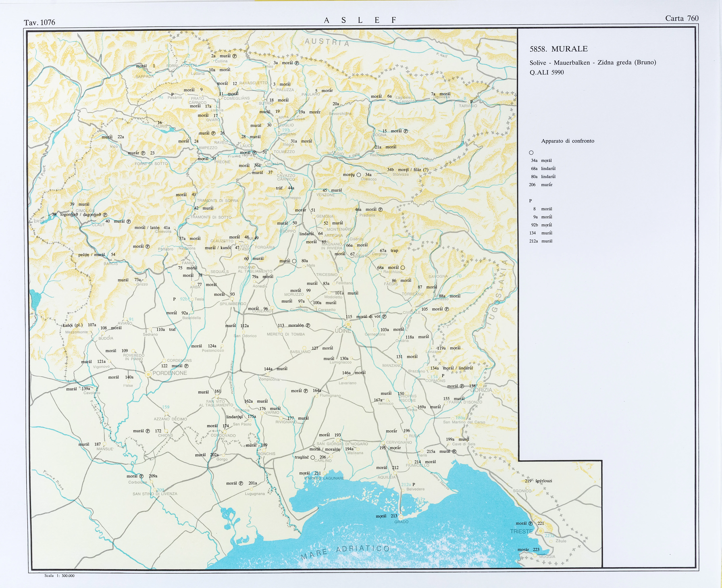This screenshot has height=588, width=722.
Task: Click open circle beside 206 Carlino
Action: tap(313, 457)
